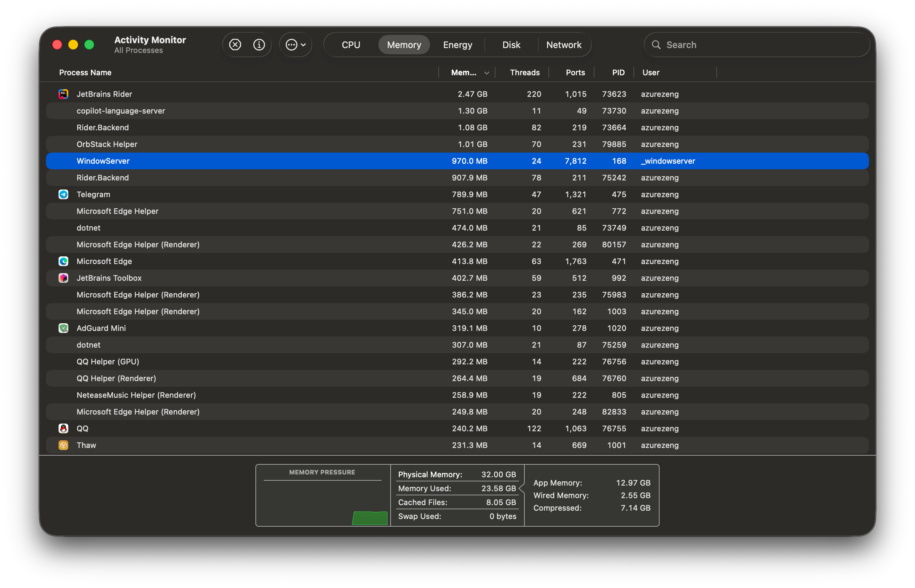915x588 pixels.
Task: Click the Physical Memory 32.00 GB value
Action: click(x=498, y=474)
